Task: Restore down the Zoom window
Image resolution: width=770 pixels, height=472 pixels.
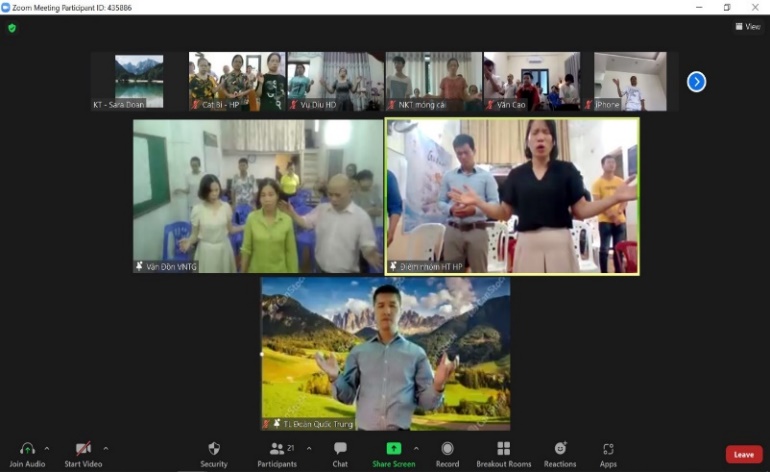Action: coord(727,7)
